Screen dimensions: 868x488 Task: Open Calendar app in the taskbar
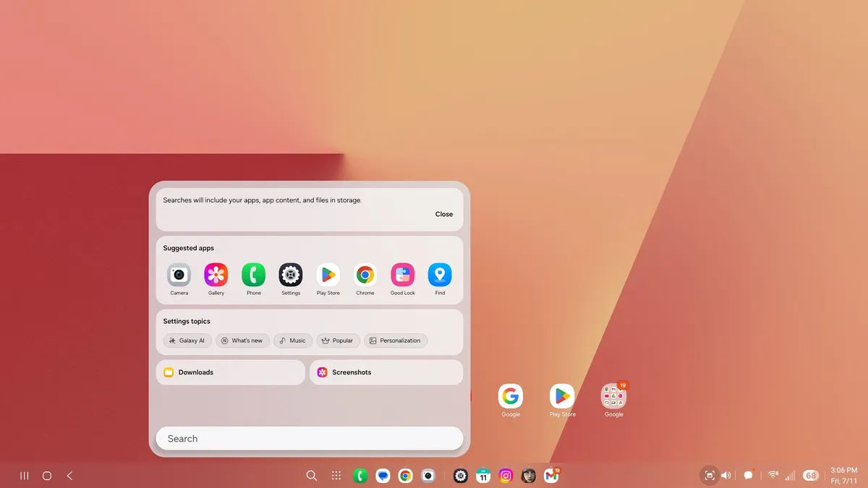483,476
